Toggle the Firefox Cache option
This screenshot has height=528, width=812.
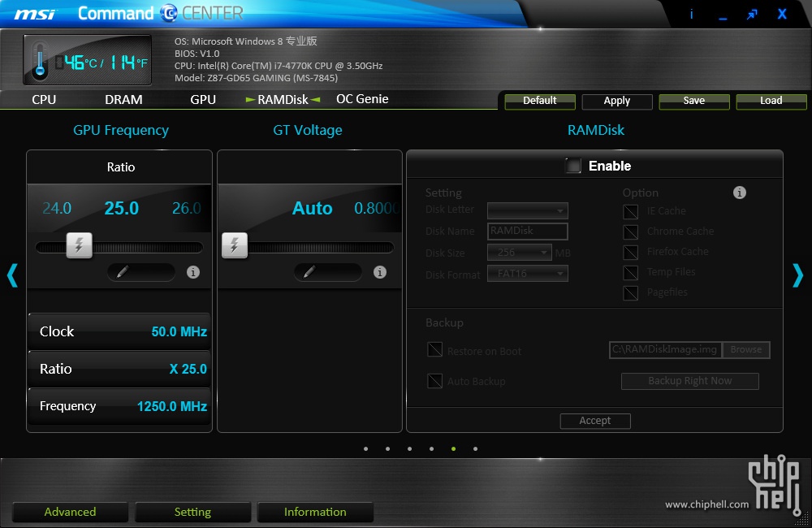[631, 252]
